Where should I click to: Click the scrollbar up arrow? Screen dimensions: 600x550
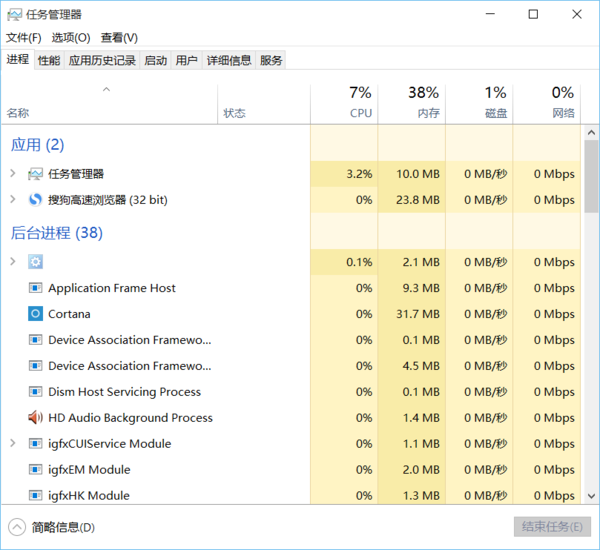(592, 132)
